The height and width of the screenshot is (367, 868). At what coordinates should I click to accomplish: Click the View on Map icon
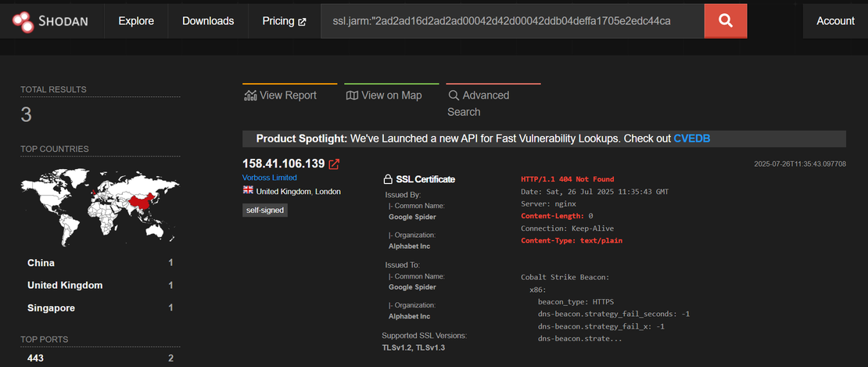352,95
